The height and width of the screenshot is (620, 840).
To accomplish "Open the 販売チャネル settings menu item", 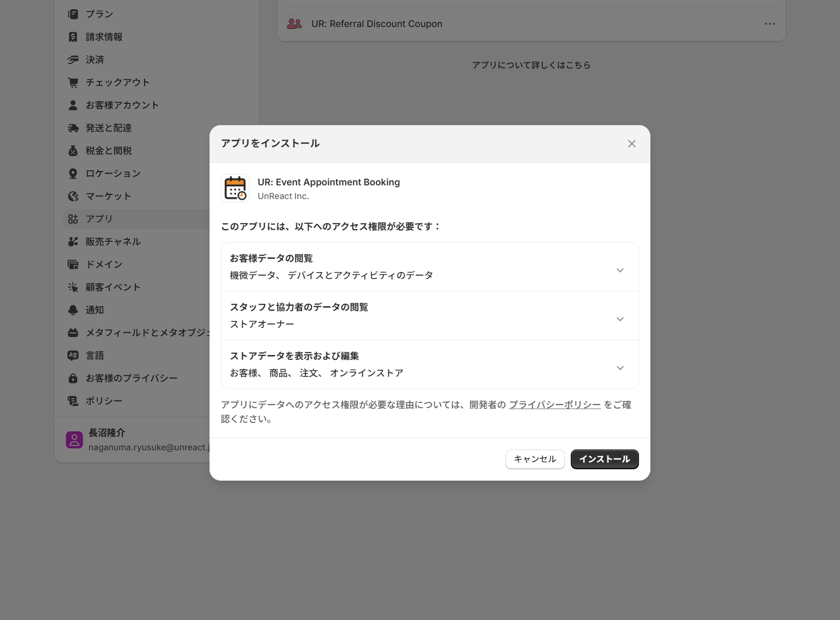I will 137,242.
